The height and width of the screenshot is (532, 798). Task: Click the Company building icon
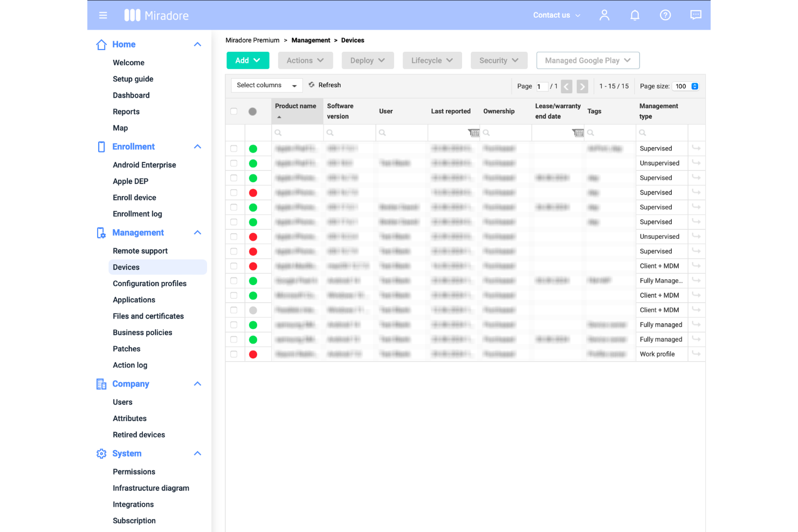coord(101,384)
